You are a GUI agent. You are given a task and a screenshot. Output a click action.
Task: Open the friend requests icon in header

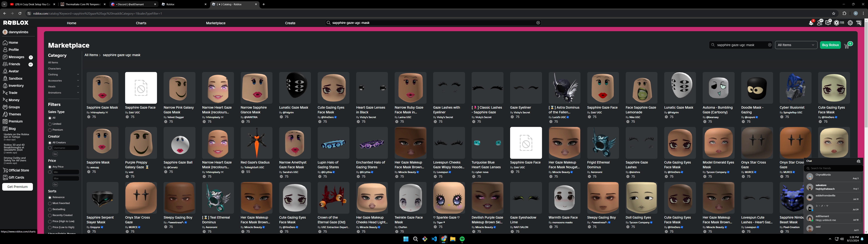820,23
